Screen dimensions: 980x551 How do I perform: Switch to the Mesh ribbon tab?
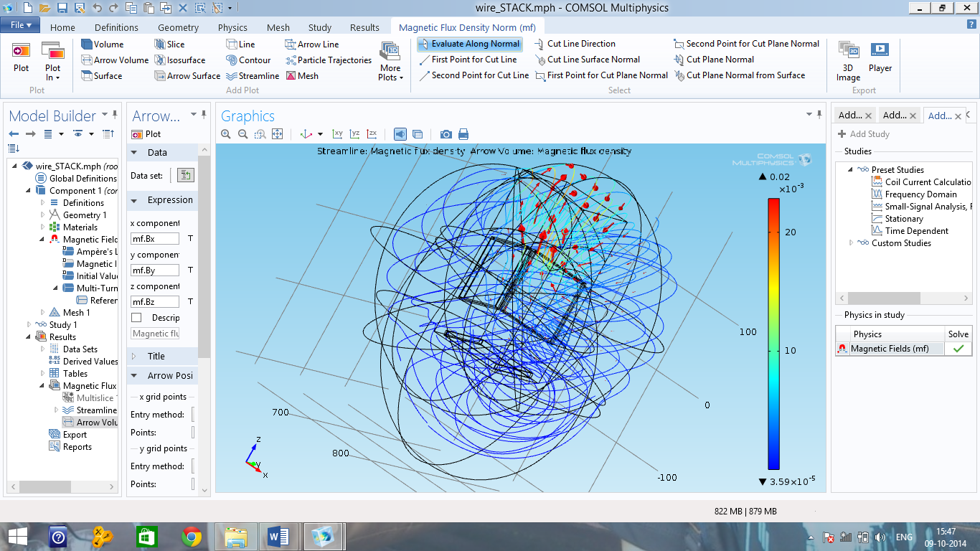[x=278, y=27]
